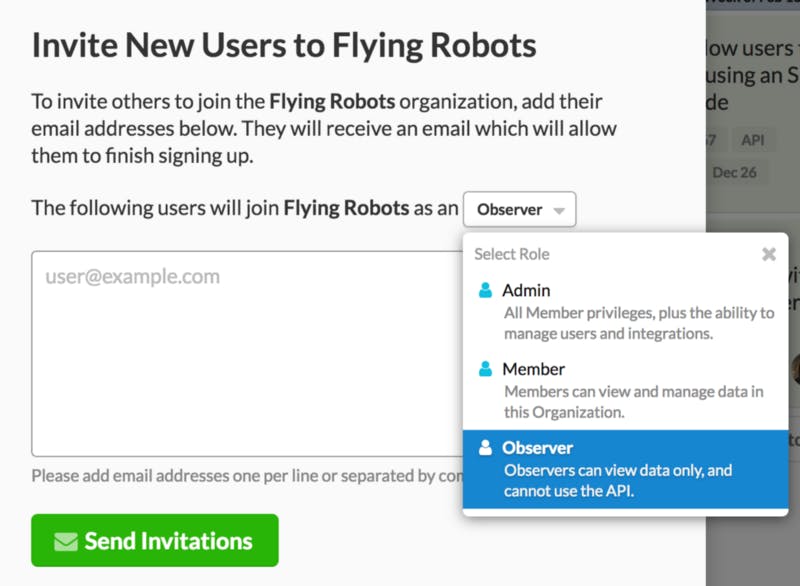
Task: Click the Invite New Users heading
Action: click(x=284, y=45)
